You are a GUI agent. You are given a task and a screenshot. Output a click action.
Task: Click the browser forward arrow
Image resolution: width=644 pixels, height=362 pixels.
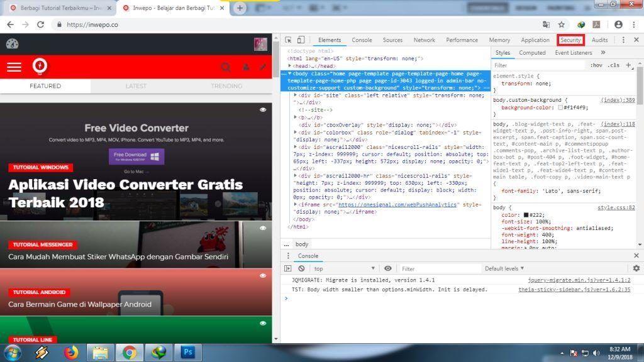pyautogui.click(x=25, y=25)
